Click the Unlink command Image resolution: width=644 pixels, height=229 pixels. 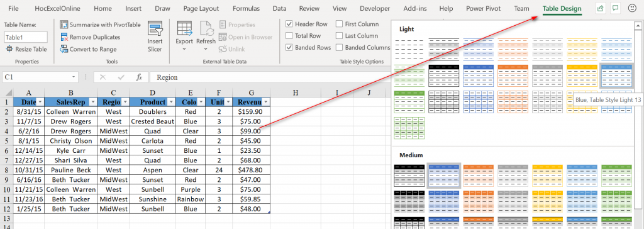(x=231, y=49)
